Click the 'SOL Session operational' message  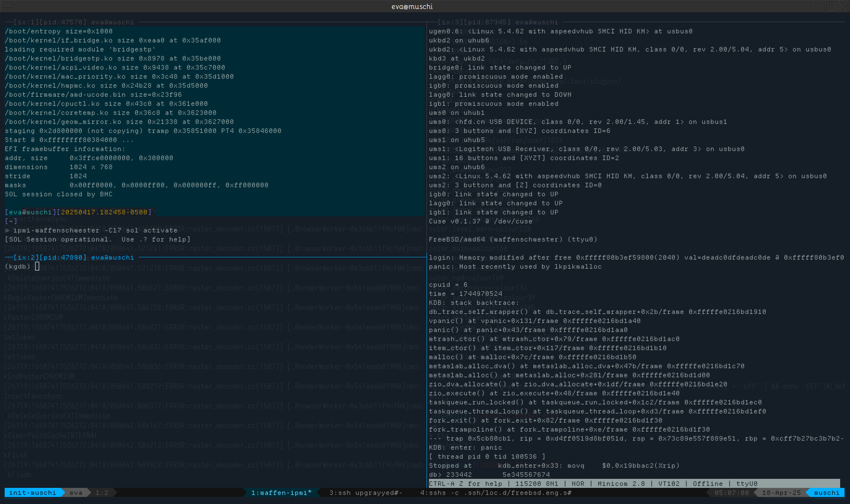[x=98, y=239]
